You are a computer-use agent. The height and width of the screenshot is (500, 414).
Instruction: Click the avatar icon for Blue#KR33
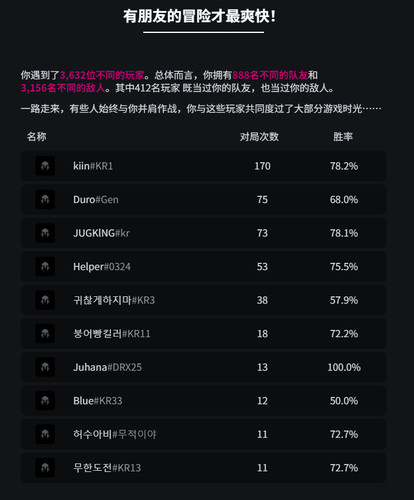pyautogui.click(x=45, y=400)
